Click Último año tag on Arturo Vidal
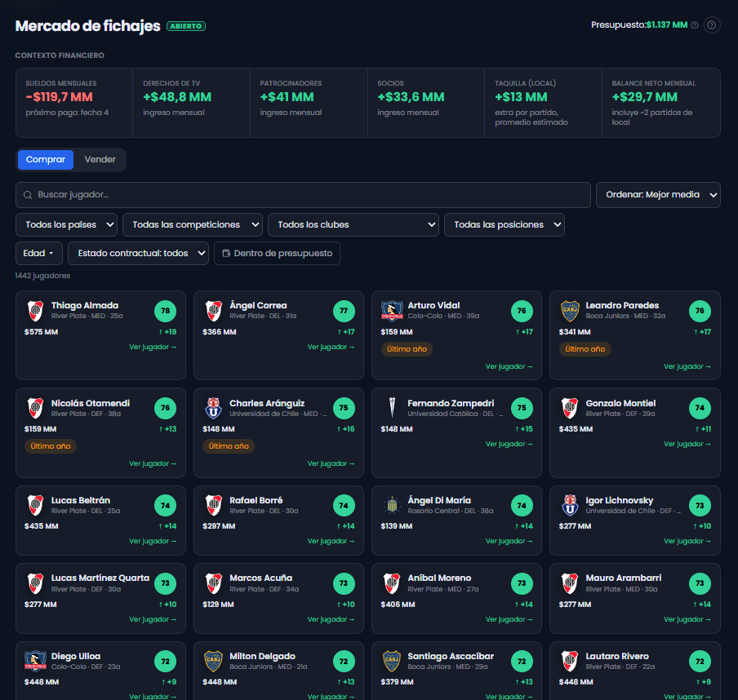This screenshot has height=700, width=738. (x=407, y=349)
